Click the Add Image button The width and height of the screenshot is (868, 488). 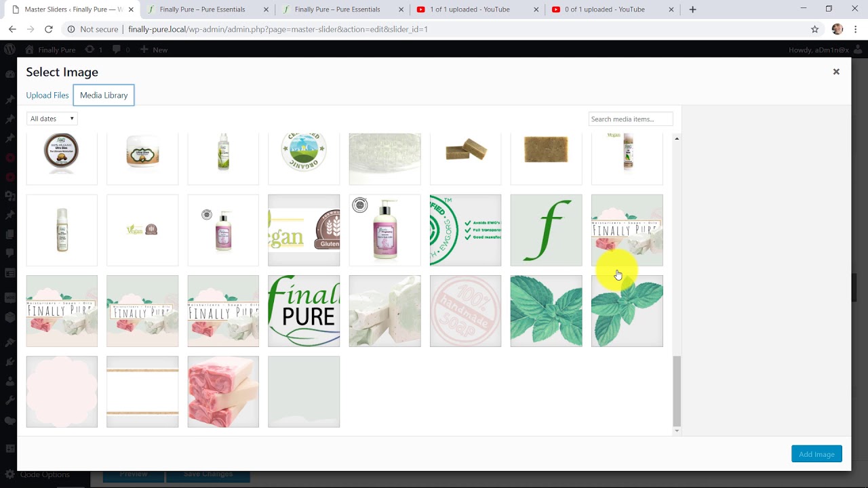[816, 454]
